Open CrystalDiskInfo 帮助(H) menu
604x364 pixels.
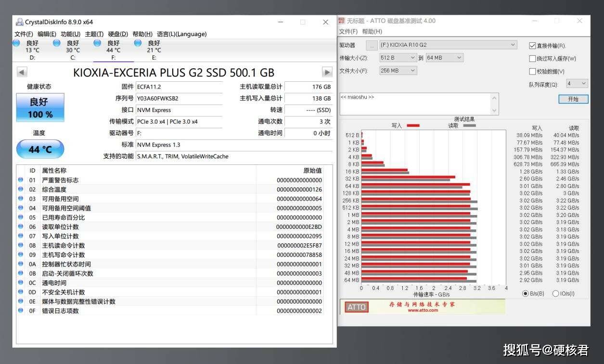[x=142, y=34]
